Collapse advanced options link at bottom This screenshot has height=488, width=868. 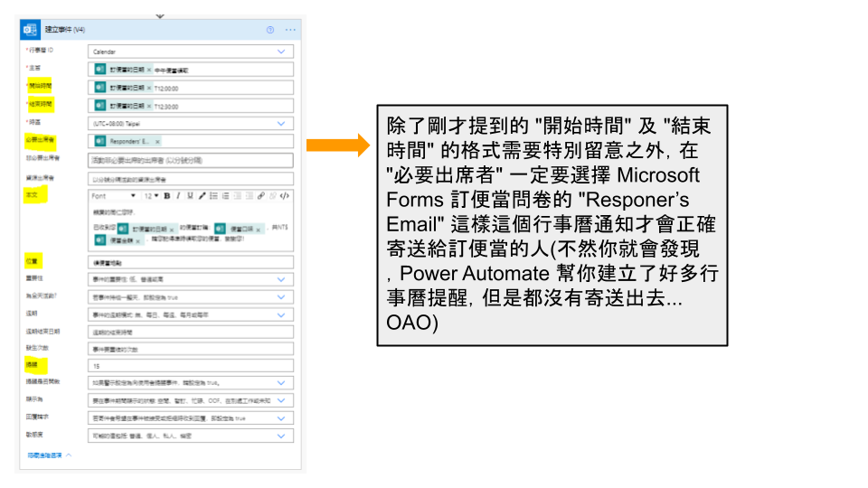(x=49, y=455)
